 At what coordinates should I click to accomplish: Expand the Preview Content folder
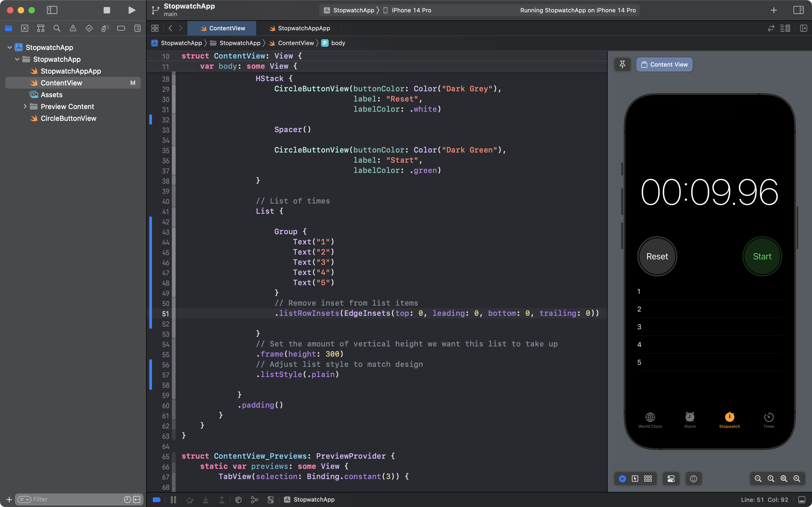[25, 106]
